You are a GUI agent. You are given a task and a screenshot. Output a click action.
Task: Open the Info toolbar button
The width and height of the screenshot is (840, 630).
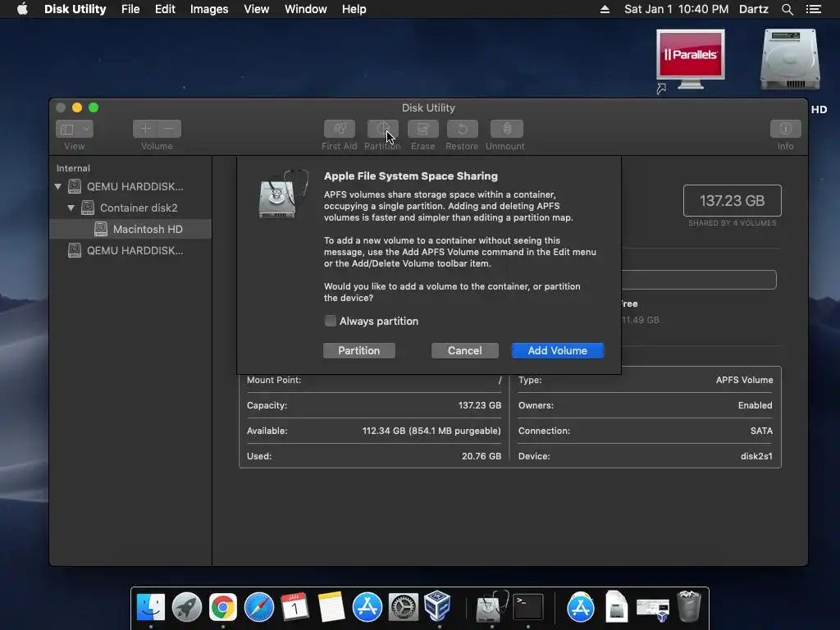coord(785,129)
